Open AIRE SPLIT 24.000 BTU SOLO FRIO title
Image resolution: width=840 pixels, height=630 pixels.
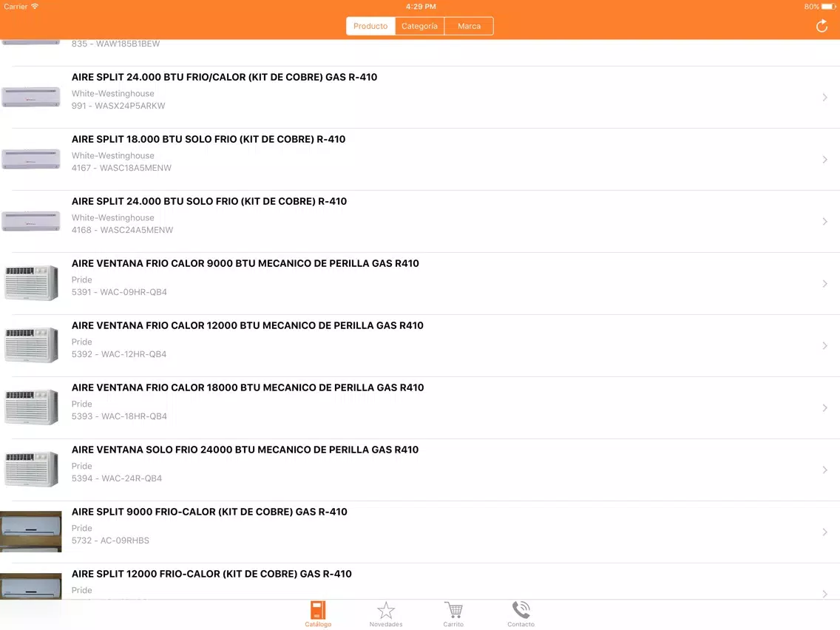click(x=209, y=201)
